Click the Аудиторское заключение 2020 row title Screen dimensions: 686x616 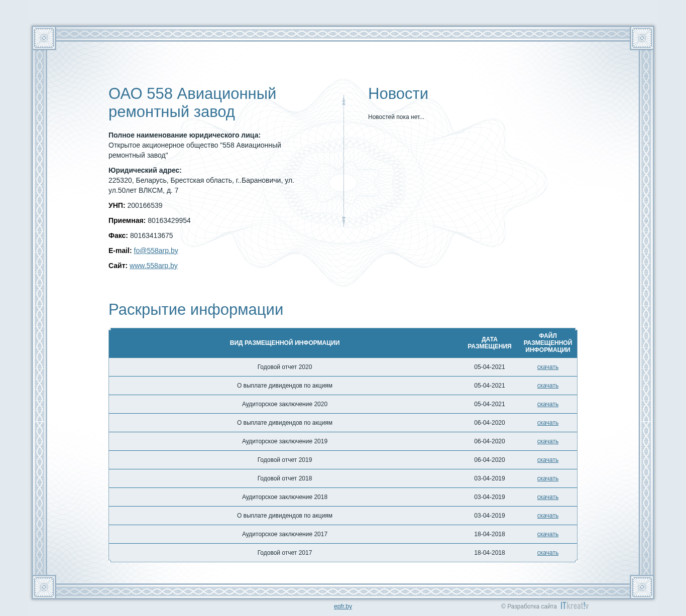click(285, 404)
